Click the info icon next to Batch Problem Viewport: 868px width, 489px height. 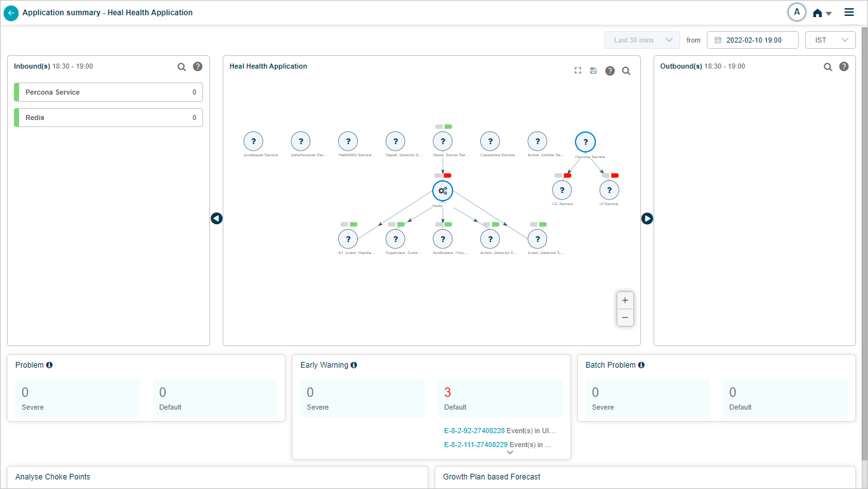(x=641, y=365)
